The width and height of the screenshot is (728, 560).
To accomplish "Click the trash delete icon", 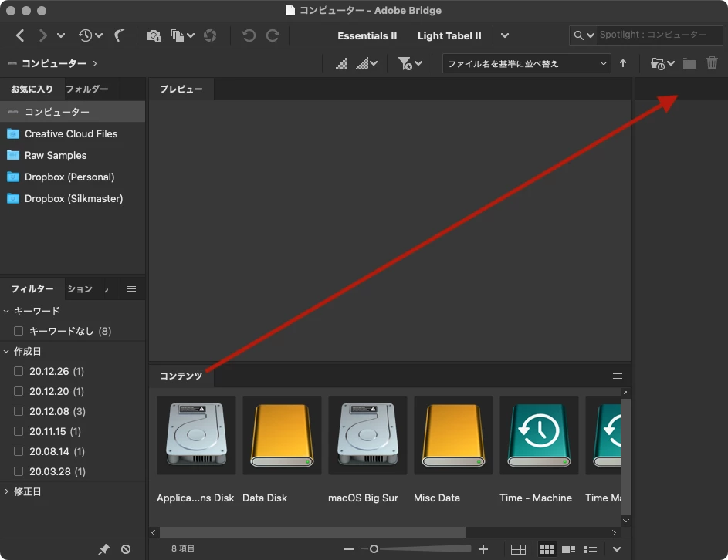I will 712,63.
